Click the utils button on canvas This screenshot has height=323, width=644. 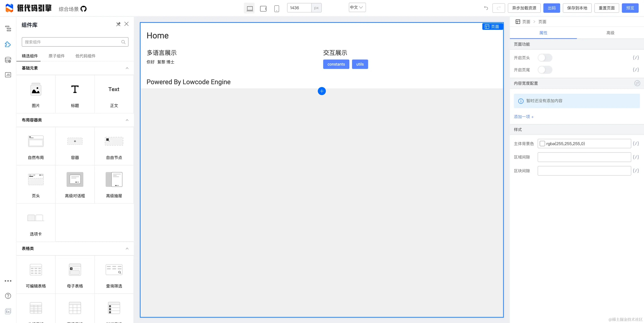point(360,64)
